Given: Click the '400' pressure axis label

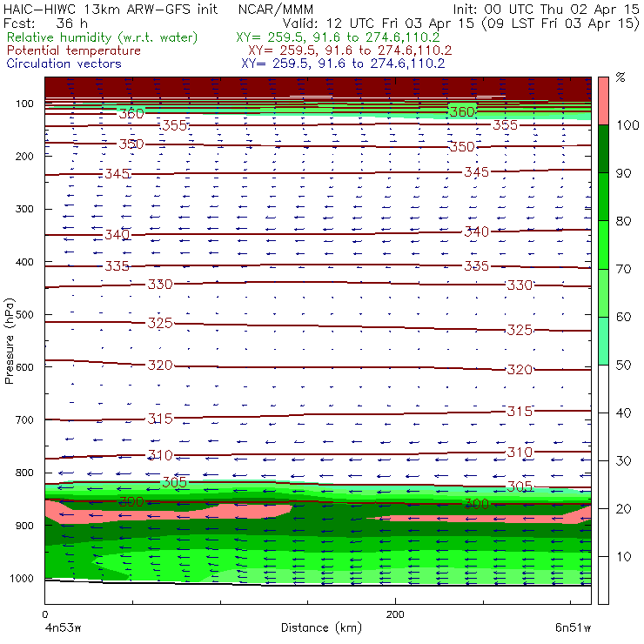Looking at the screenshot, I should (x=24, y=262).
